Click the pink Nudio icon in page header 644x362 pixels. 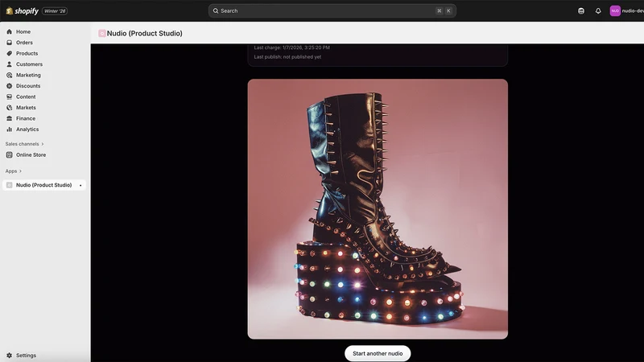tap(102, 33)
